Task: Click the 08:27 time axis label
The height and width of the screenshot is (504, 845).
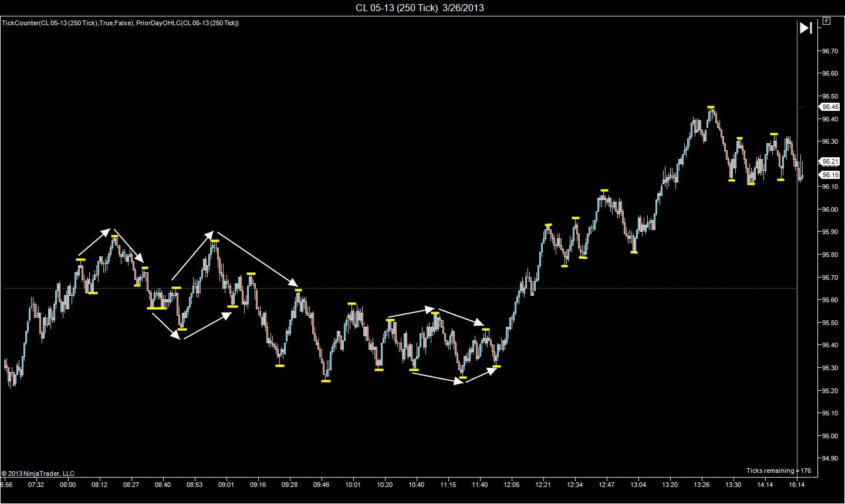Action: pos(131,485)
